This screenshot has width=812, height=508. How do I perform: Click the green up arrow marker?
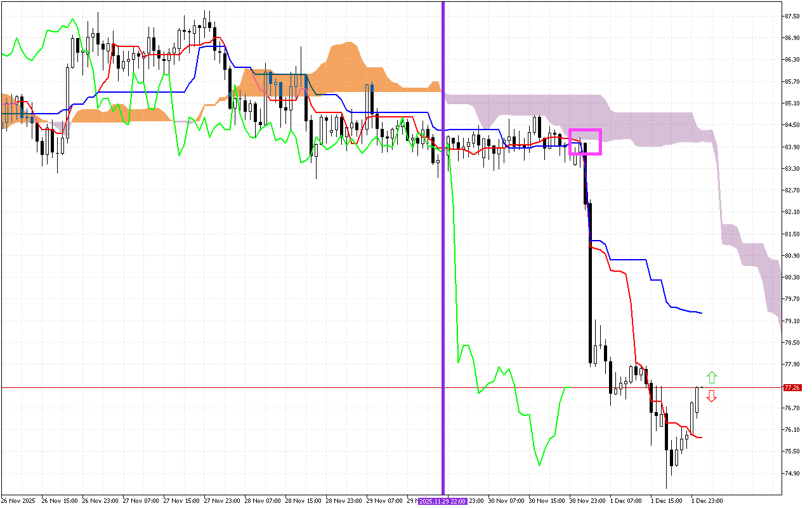(712, 377)
